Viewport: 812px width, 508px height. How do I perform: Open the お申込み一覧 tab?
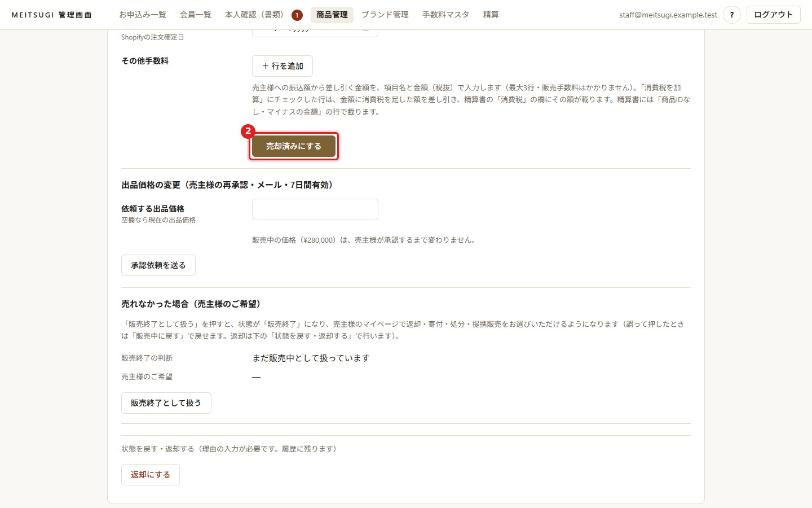coord(143,15)
